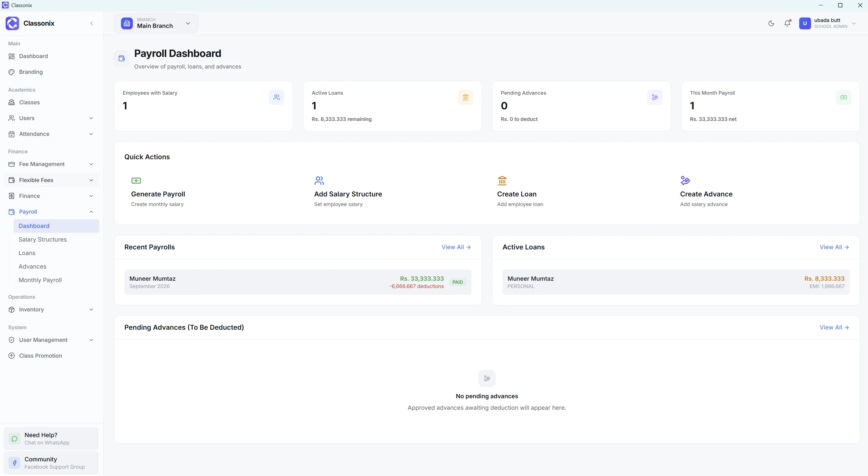Image resolution: width=868 pixels, height=476 pixels.
Task: Click the Employees with Salary card icon
Action: point(276,97)
